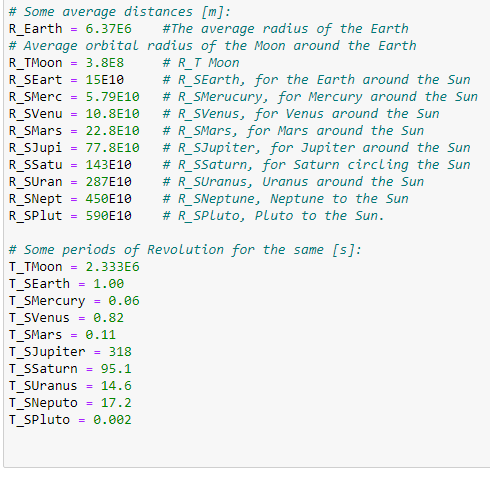
Task: Click the variable R_SEart
Action: coord(35,80)
